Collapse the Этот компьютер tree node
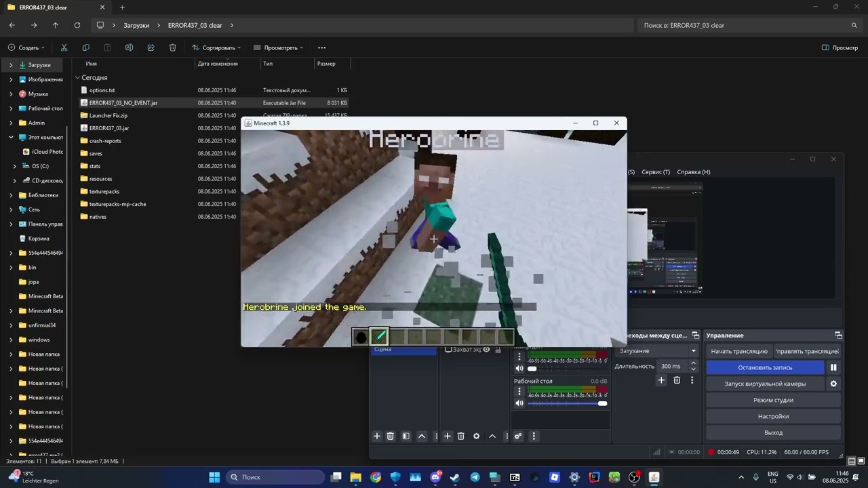The width and height of the screenshot is (868, 488). click(x=11, y=137)
